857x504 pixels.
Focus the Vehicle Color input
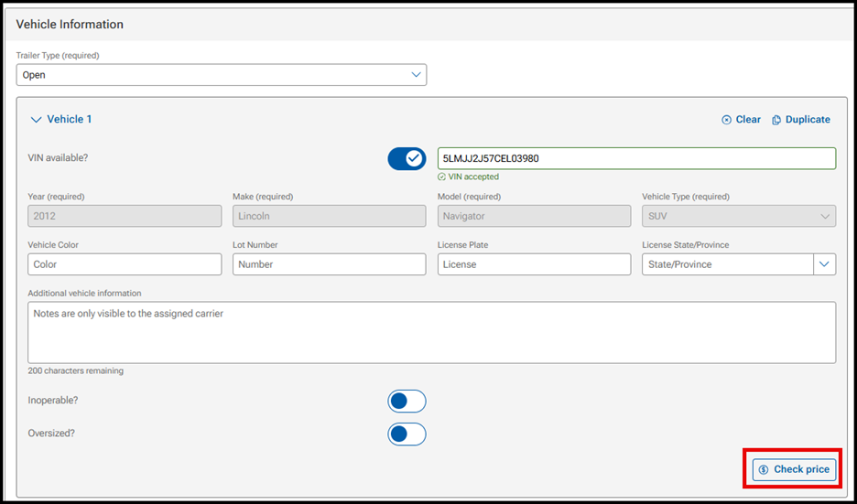[125, 264]
